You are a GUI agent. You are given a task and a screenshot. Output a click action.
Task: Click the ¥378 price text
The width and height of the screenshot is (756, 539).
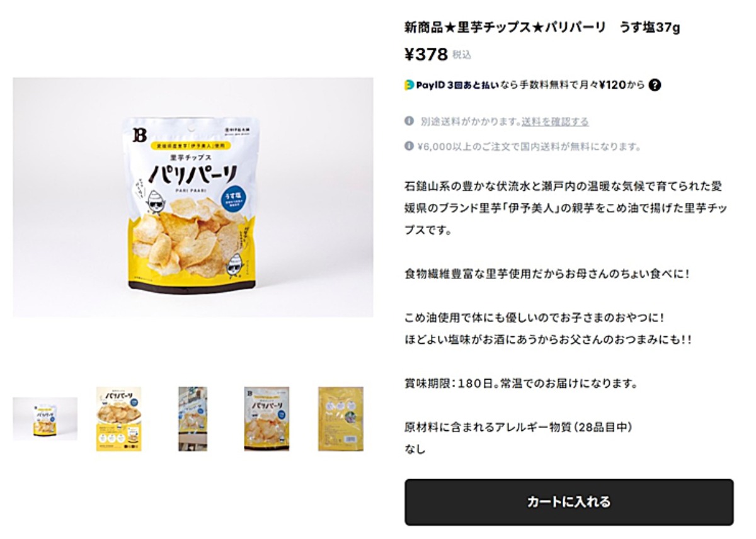[x=426, y=55]
